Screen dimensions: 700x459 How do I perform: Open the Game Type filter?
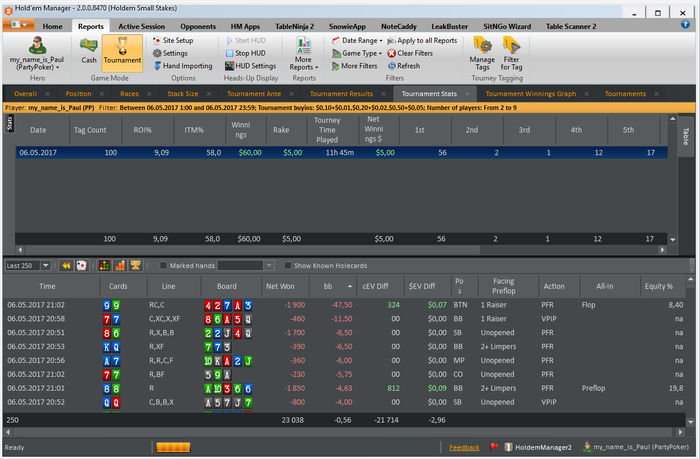[x=357, y=53]
